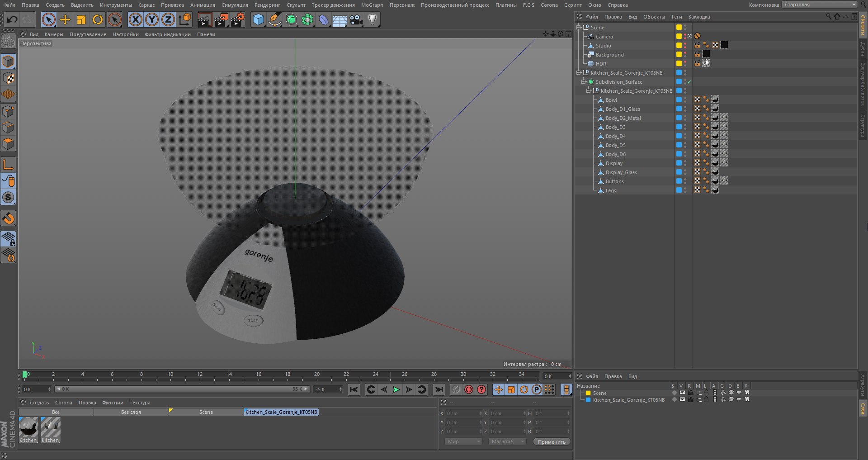Toggle the Subdivision_Surface green enable checkmark
The height and width of the screenshot is (460, 868).
pyautogui.click(x=689, y=82)
